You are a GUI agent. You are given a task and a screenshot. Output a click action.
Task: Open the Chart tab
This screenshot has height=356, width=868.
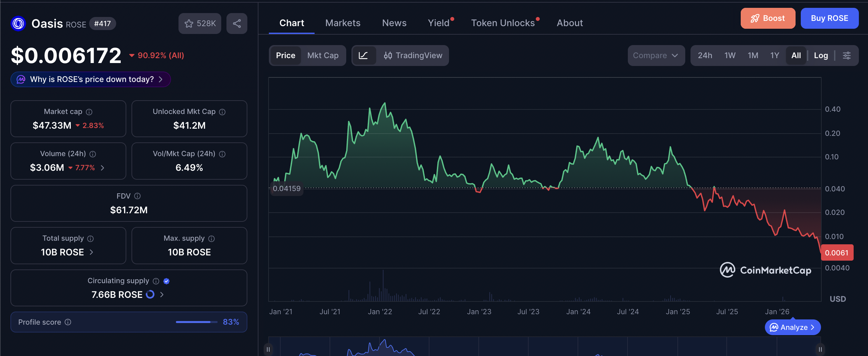(x=292, y=23)
